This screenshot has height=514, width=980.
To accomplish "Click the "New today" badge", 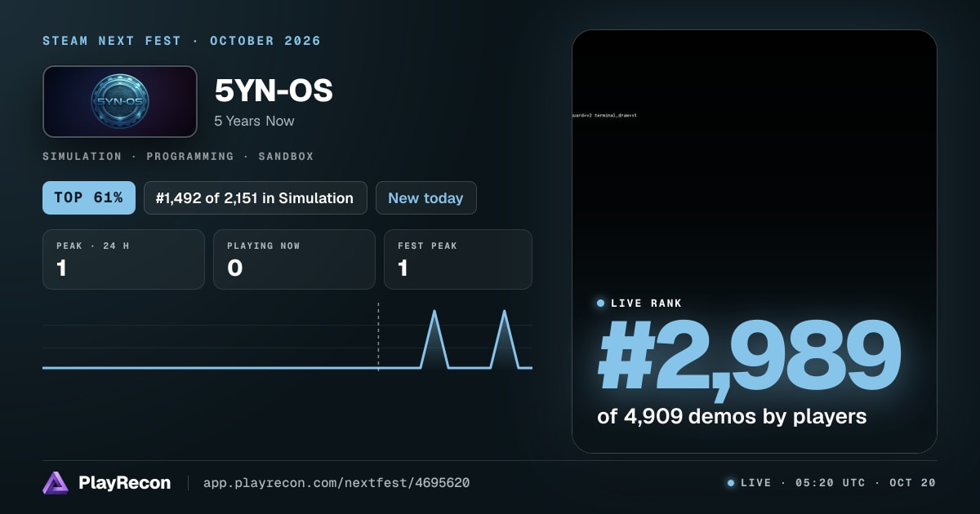I will point(425,197).
